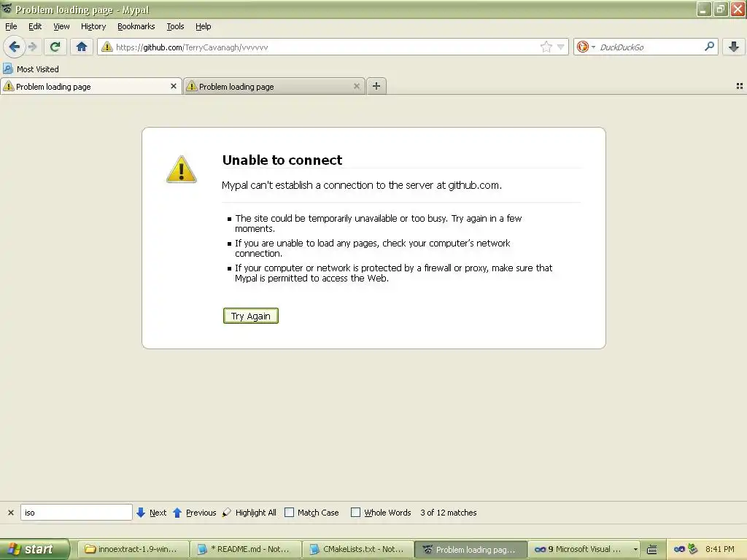Open the Edit menu
This screenshot has width=747, height=560.
pyautogui.click(x=35, y=26)
